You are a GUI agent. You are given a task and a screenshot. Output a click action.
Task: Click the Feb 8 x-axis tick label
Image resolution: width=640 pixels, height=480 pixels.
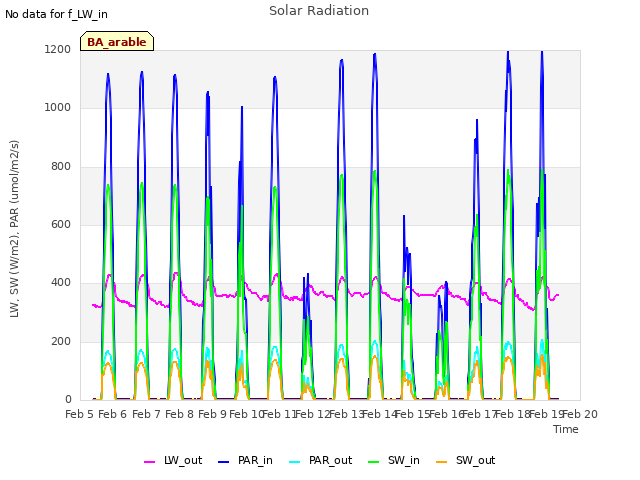click(x=179, y=414)
